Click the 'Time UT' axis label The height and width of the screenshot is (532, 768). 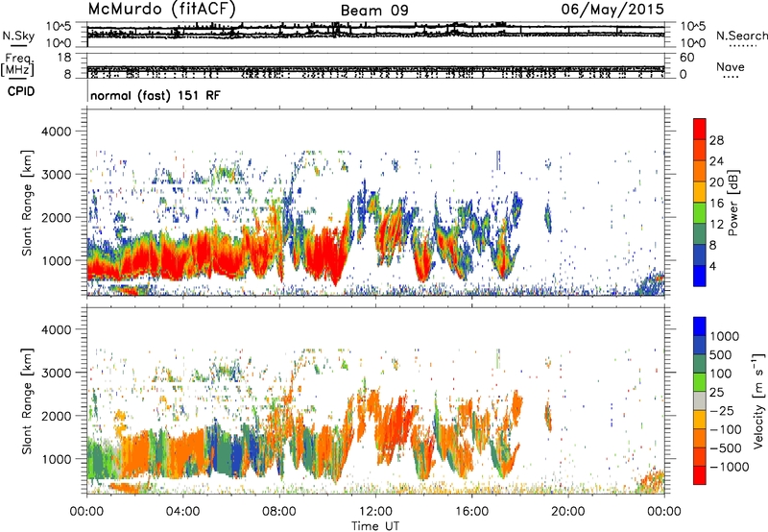[x=375, y=525]
